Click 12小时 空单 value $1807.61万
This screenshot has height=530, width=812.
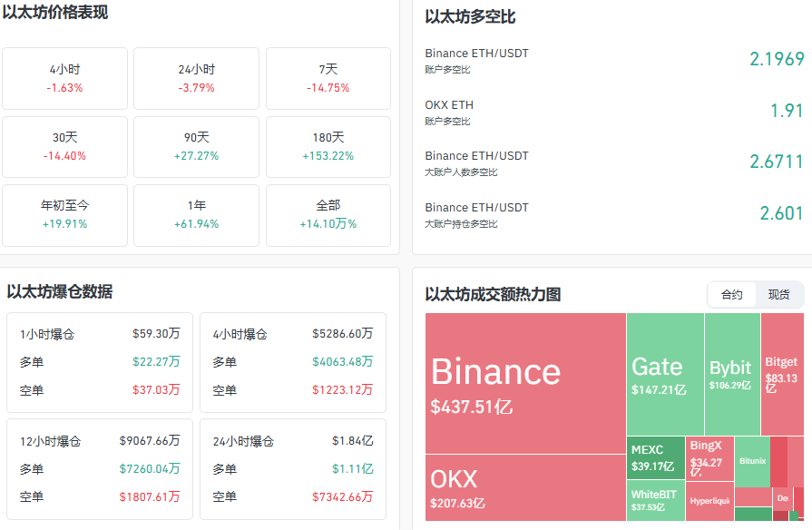pos(150,496)
